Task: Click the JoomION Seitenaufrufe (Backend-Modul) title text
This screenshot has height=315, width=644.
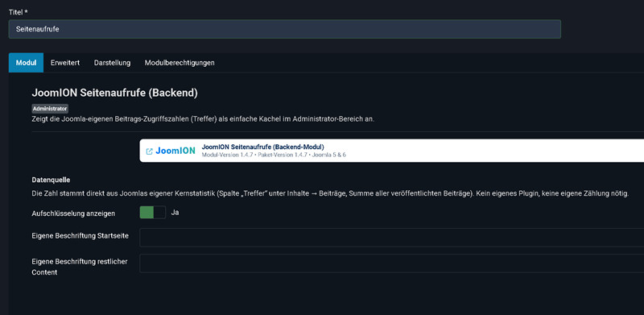Action: coord(263,147)
